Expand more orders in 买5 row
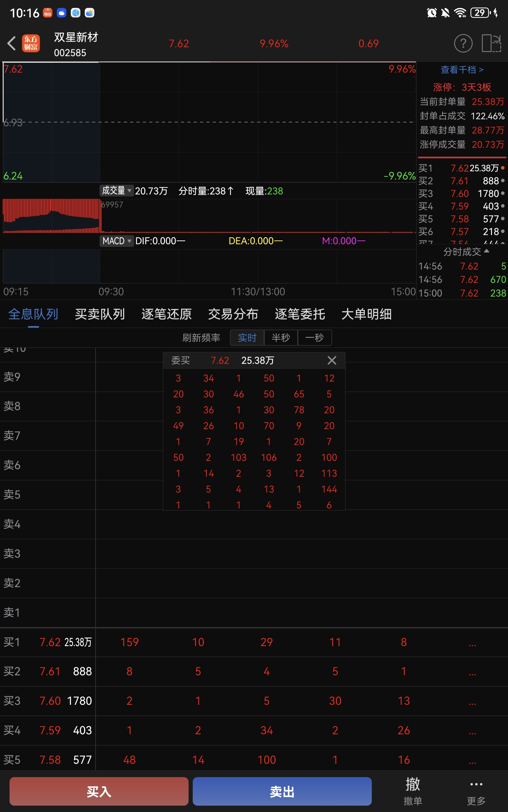The height and width of the screenshot is (812, 508). coord(472,762)
